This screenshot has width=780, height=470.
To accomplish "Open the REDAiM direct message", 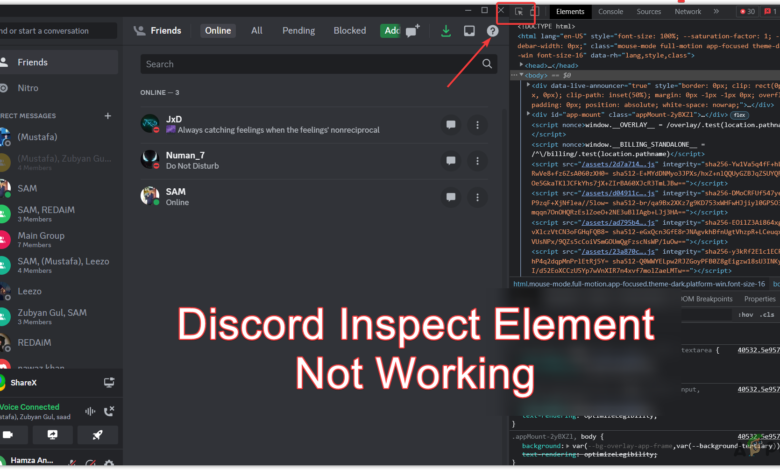I will [59, 343].
